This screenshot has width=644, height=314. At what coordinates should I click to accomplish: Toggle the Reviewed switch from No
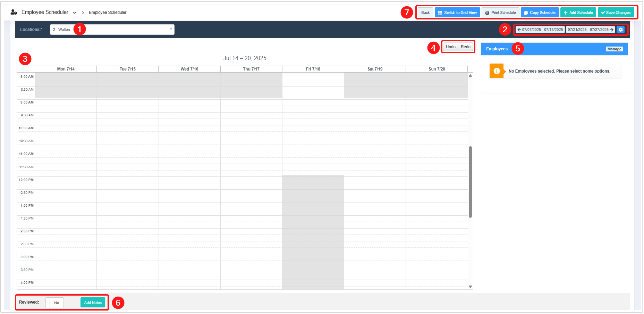point(55,303)
